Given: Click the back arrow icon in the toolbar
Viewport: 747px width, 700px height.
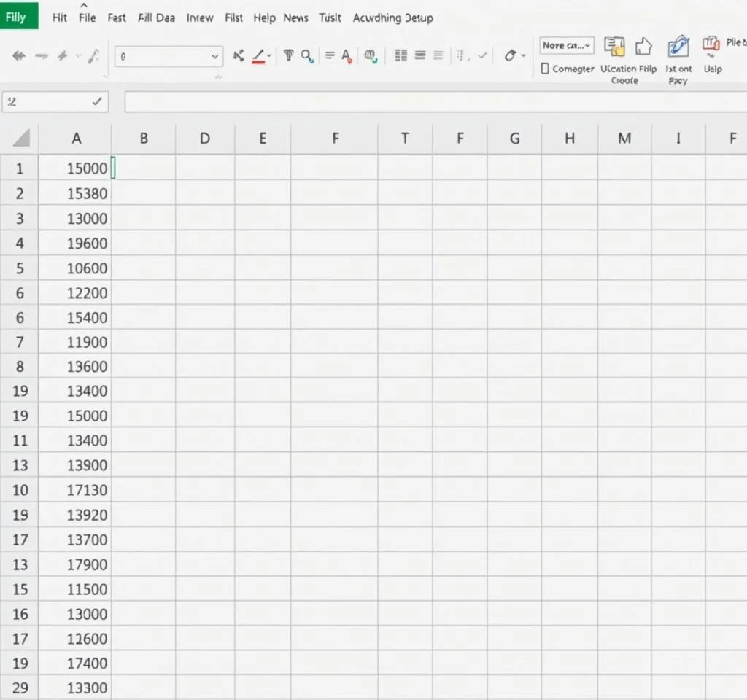Looking at the screenshot, I should click(20, 55).
